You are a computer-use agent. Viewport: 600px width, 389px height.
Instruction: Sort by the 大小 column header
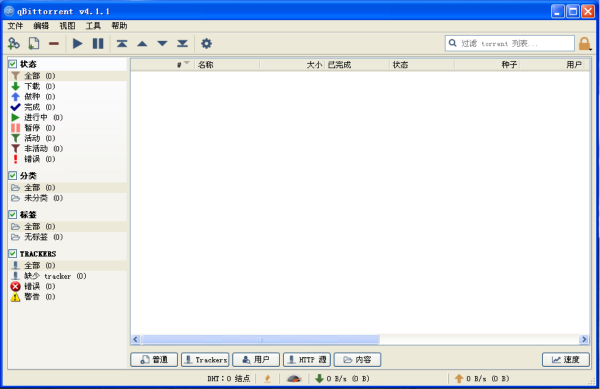click(292, 65)
